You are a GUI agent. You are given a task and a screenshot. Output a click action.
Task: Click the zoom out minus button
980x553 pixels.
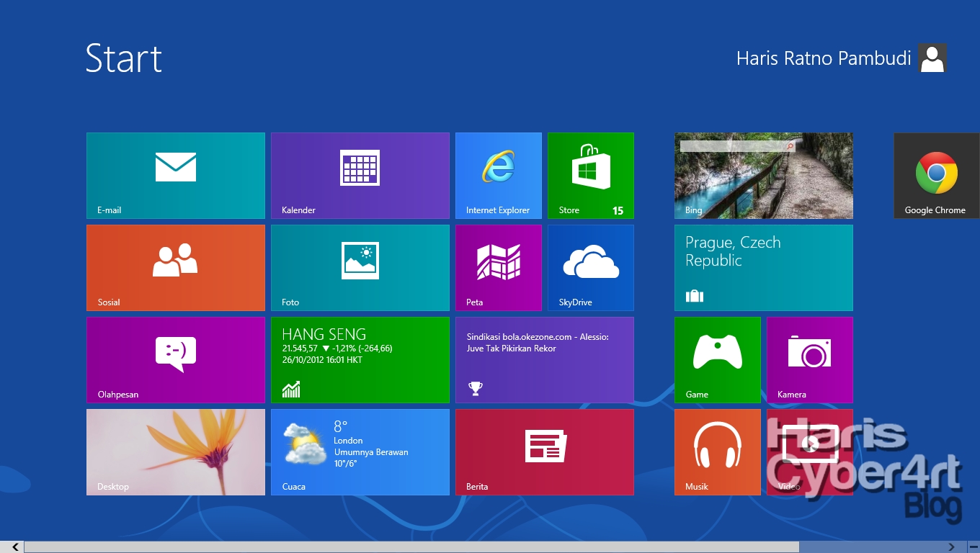click(974, 547)
